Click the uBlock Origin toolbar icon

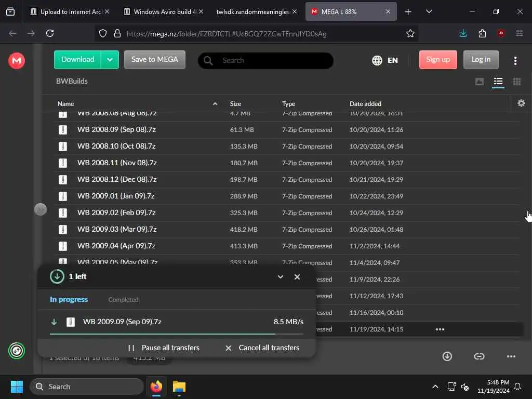501,33
